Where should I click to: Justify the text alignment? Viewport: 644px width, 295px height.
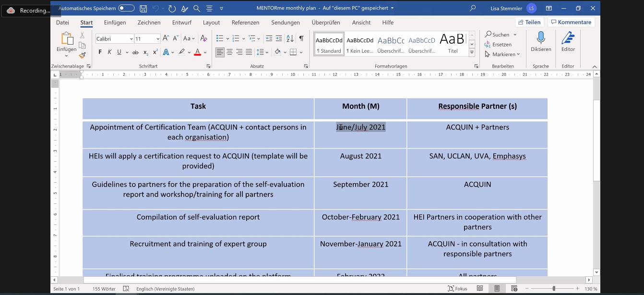[249, 52]
